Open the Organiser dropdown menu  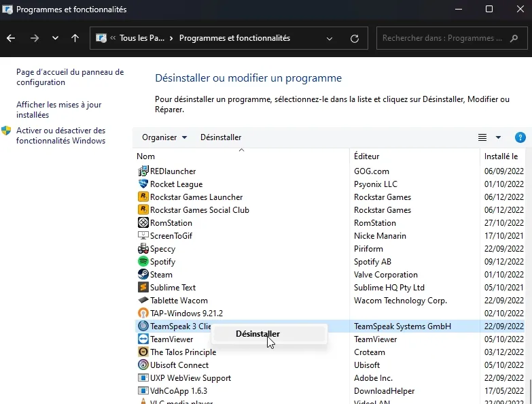(x=164, y=137)
